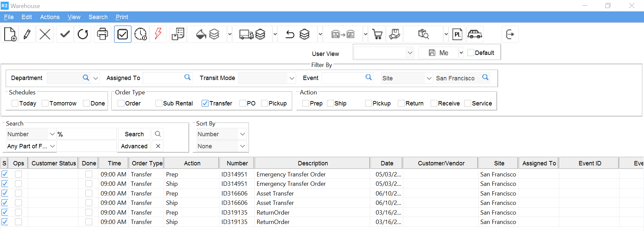Click the Event filter input field
Viewport: 644px width, 231px height.
pos(343,78)
